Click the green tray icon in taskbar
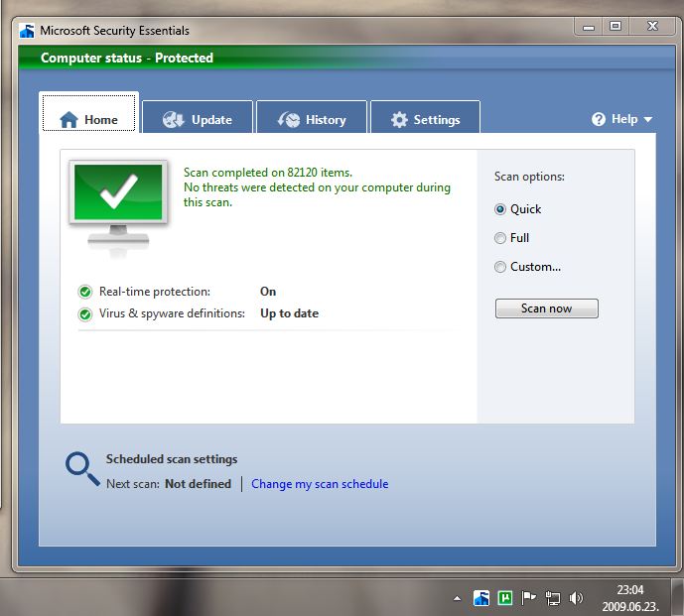 (x=505, y=598)
